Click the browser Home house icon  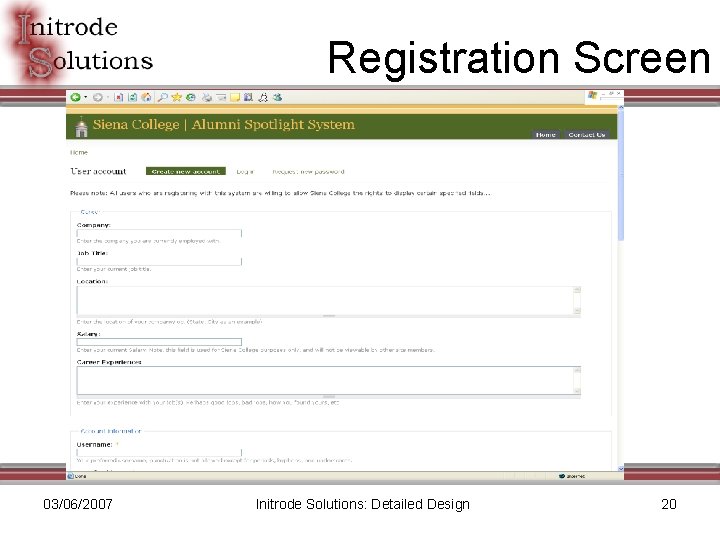146,97
